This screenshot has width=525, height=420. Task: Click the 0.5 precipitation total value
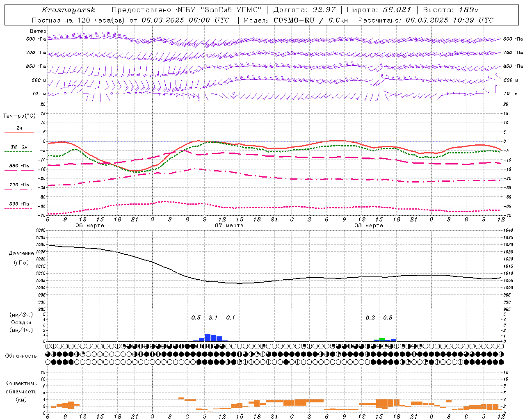point(196,318)
